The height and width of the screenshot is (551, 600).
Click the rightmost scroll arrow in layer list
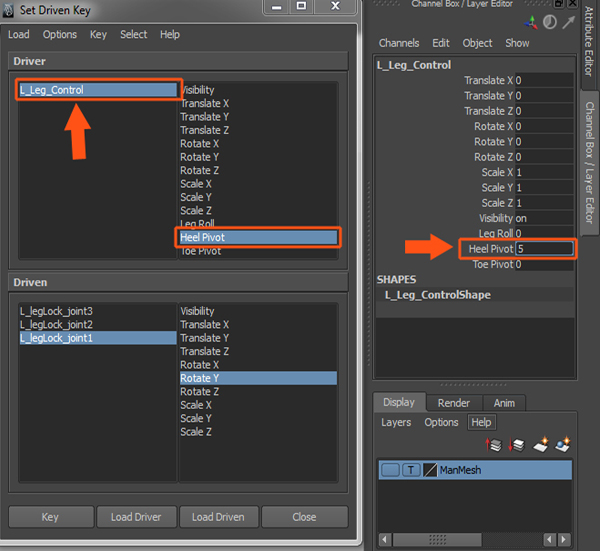(563, 540)
